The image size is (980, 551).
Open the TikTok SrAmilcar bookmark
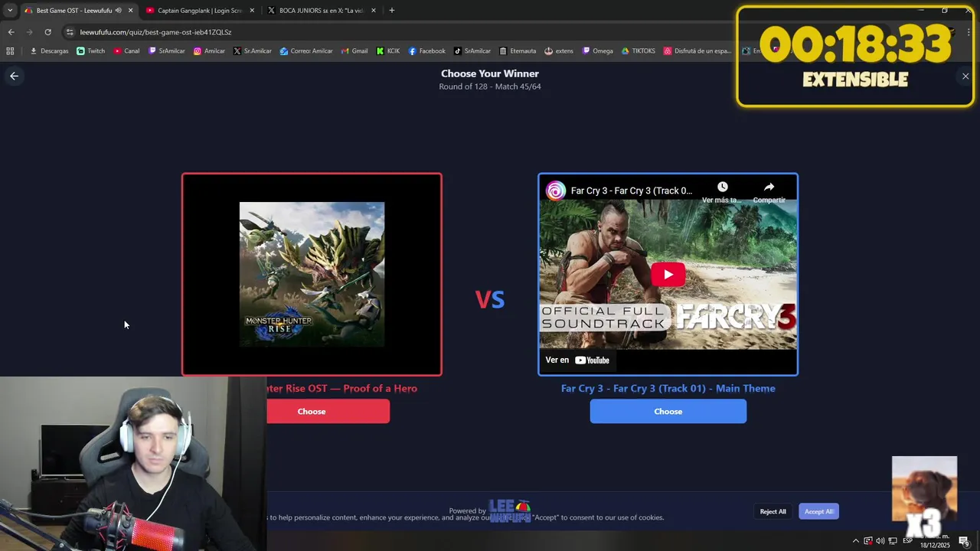tap(472, 51)
